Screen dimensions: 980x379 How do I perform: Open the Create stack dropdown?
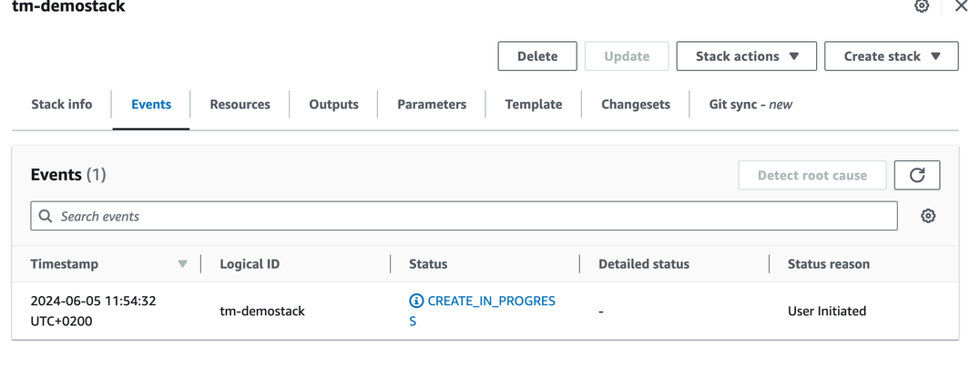(x=891, y=56)
